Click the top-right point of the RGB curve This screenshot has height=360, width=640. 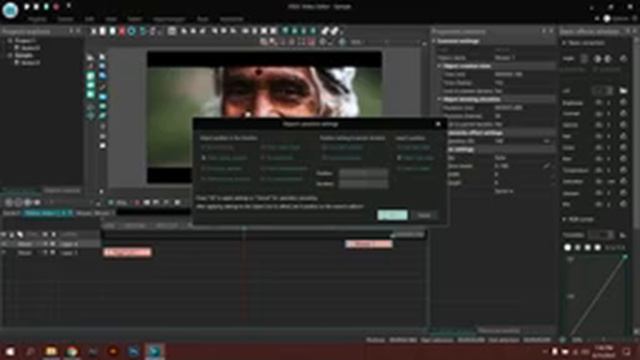624,257
